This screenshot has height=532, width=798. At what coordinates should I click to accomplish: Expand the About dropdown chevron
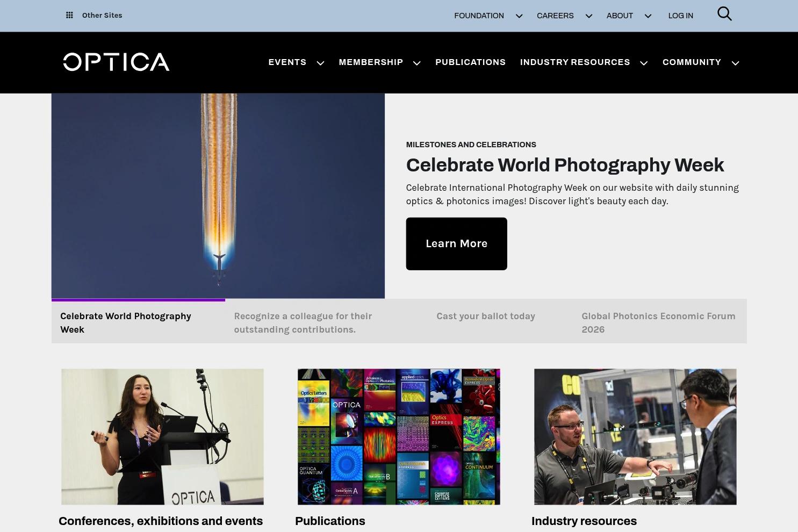648,16
